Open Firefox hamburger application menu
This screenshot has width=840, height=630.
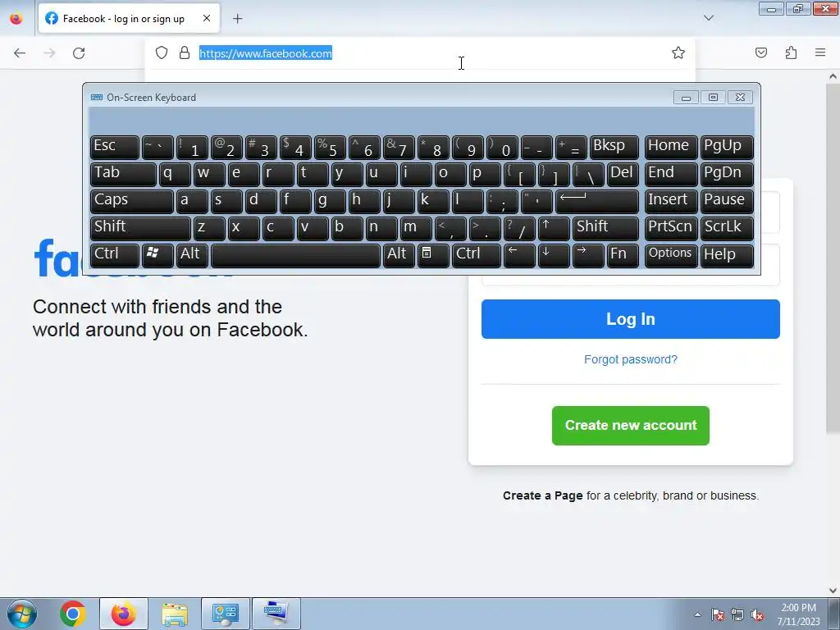click(820, 52)
